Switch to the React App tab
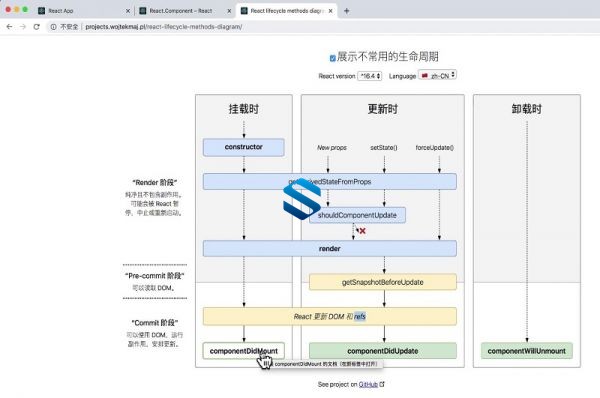Screen dimensions: 600x398 coord(83,11)
